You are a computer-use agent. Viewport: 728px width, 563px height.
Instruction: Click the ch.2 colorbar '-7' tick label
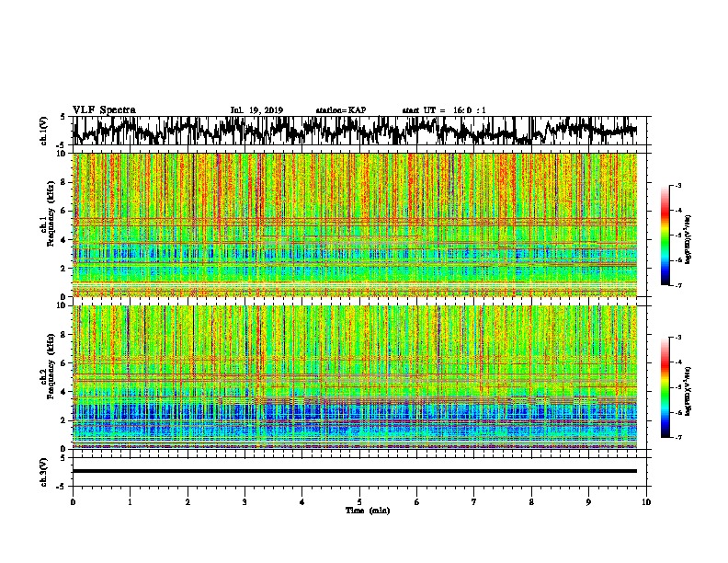(677, 437)
